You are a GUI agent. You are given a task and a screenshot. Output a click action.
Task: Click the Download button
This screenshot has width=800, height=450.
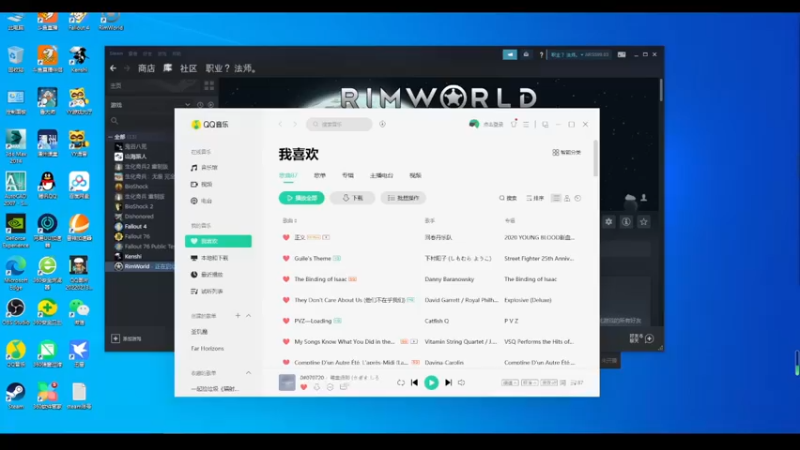353,198
